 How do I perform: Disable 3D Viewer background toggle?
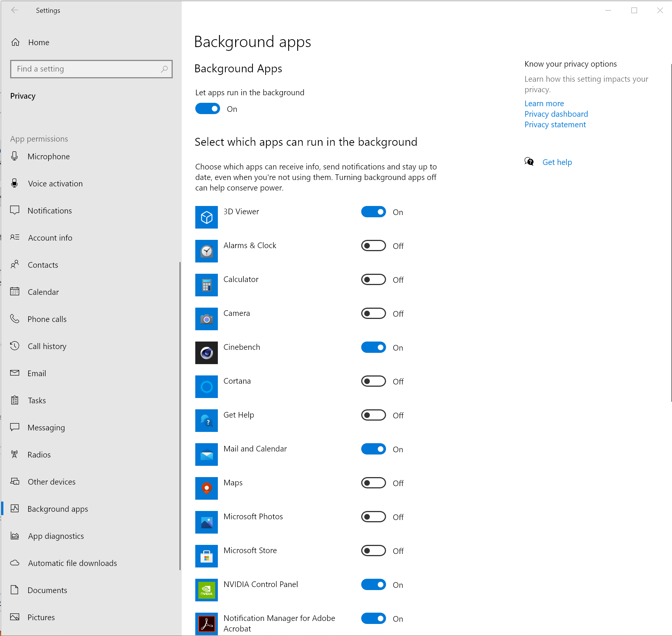374,212
